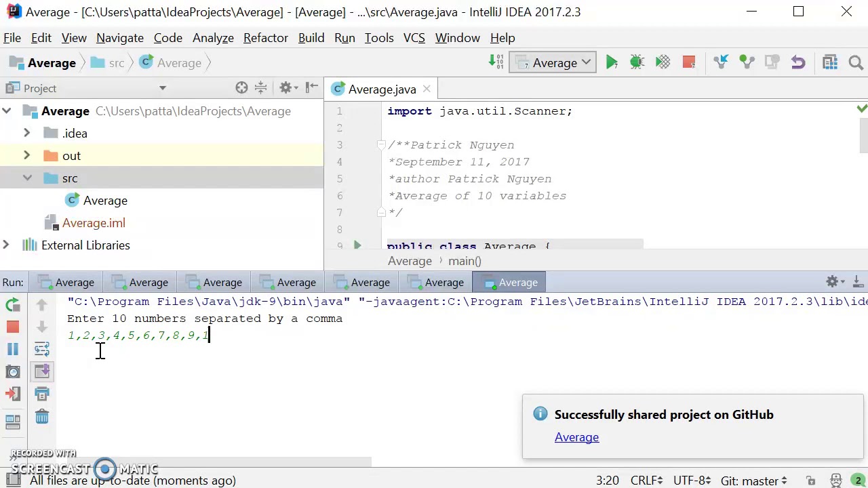Fold the Javadoc comment at line 3
The image size is (868, 488).
382,145
